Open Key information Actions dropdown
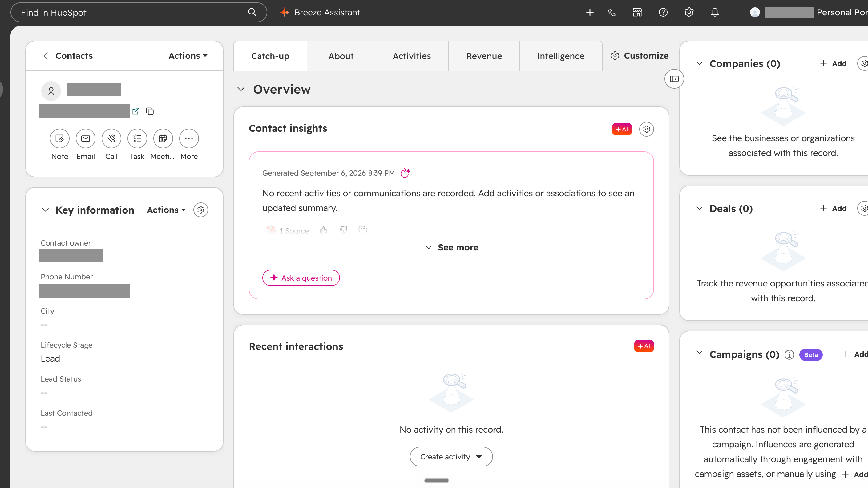Screen dimensions: 868x488 [x=167, y=210]
